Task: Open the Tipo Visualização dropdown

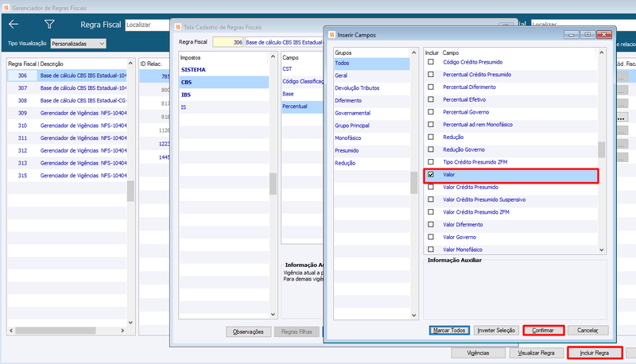Action: click(x=78, y=44)
